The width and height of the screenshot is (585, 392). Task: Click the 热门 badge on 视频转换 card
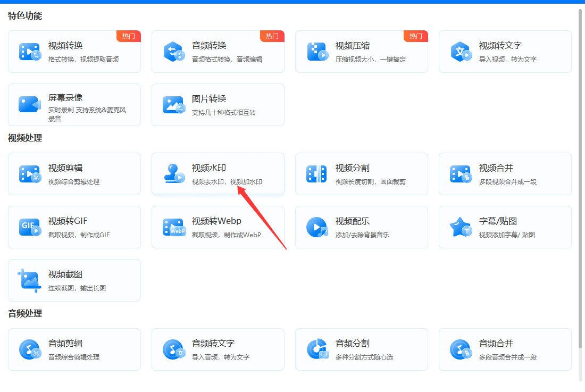[129, 36]
